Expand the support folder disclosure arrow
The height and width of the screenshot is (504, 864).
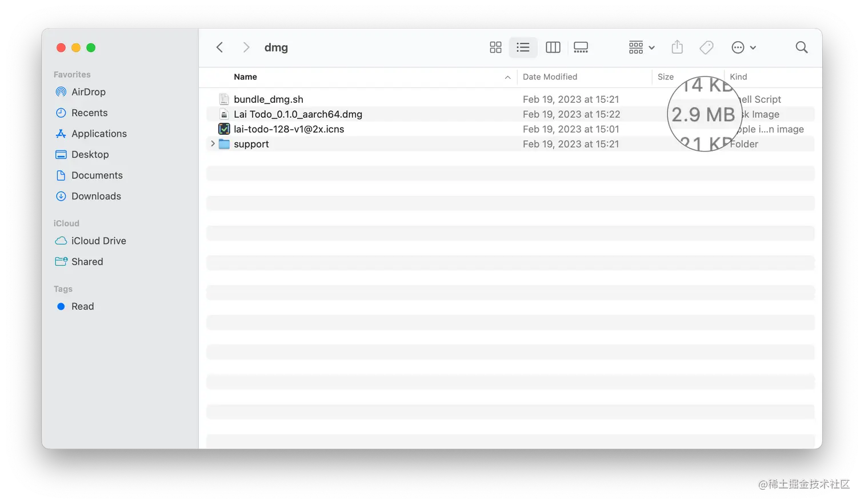click(213, 144)
